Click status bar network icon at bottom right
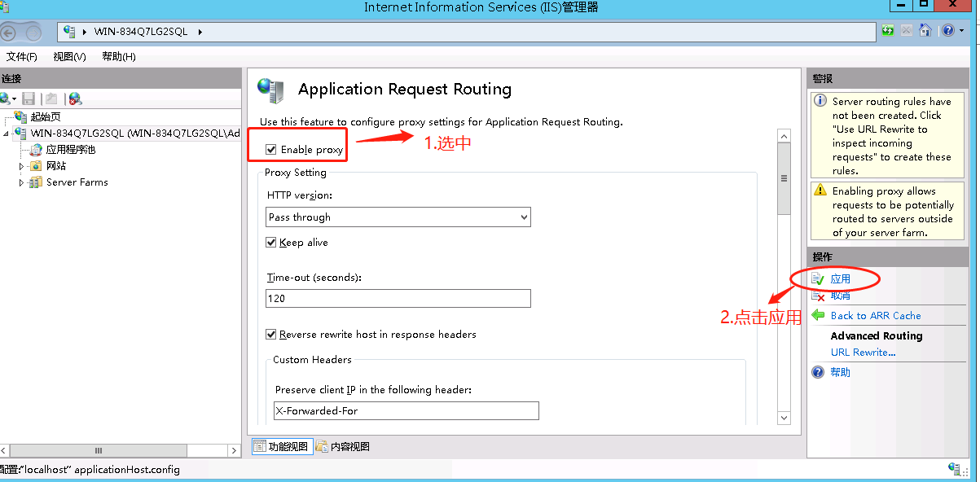 tap(956, 470)
